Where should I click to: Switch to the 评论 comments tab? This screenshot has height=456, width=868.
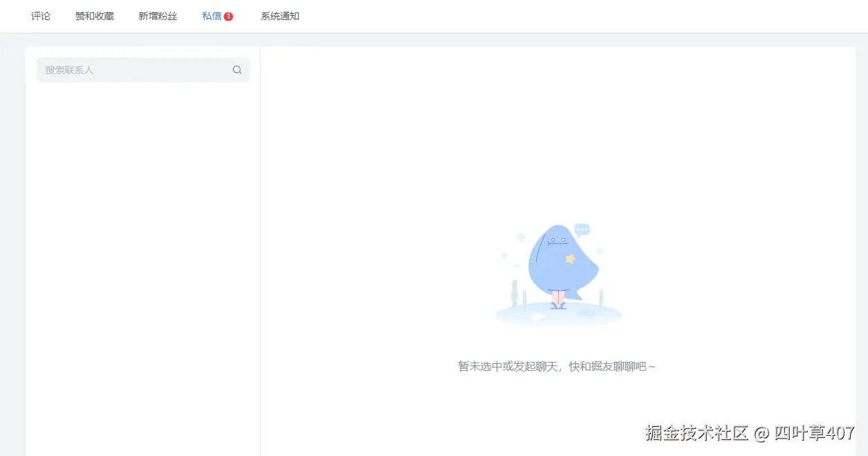(41, 15)
